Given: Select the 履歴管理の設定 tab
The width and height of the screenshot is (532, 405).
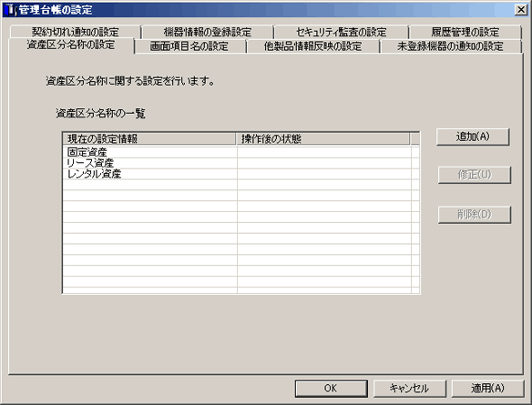Looking at the screenshot, I should click(x=465, y=32).
